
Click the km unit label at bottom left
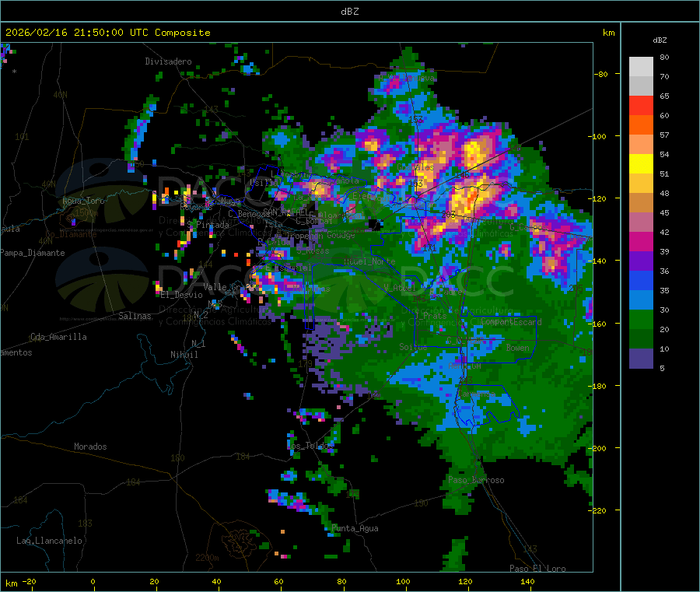pos(12,583)
